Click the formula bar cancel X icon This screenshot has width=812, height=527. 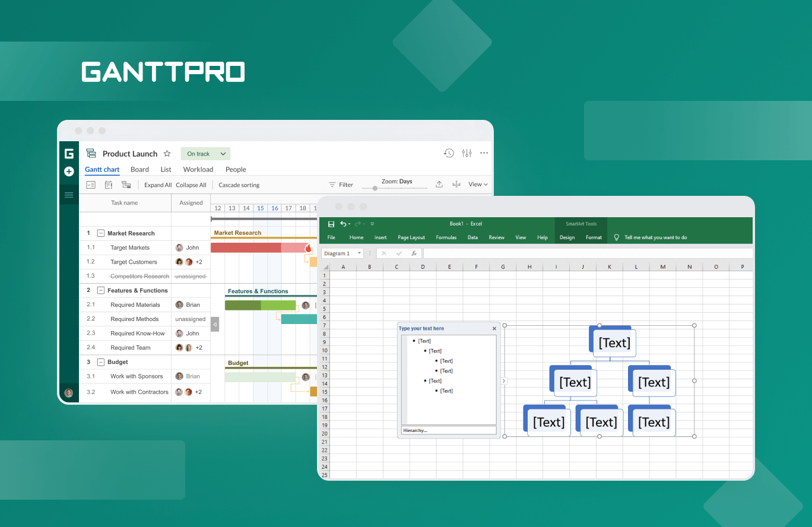[384, 253]
